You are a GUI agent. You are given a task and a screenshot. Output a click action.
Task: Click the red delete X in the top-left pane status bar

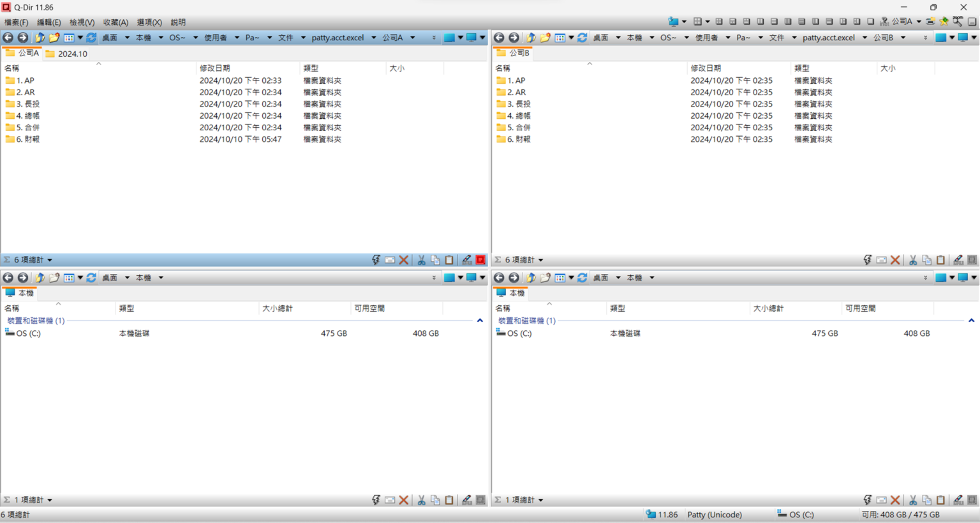click(x=404, y=260)
